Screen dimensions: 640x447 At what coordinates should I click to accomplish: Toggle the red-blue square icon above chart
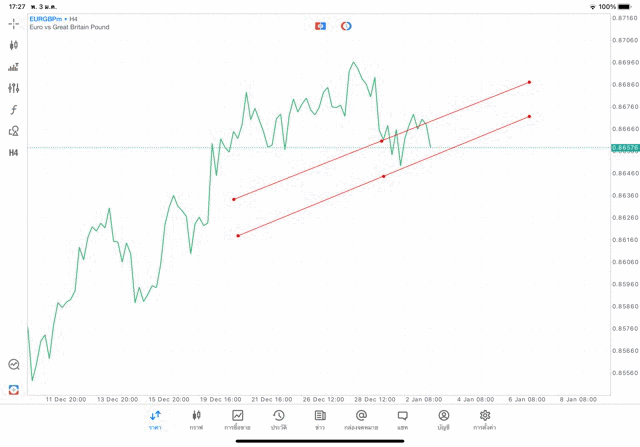coord(320,26)
